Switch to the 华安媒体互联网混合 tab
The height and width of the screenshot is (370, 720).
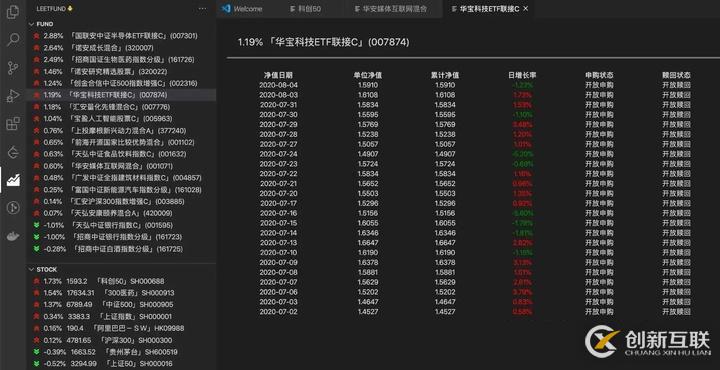[390, 9]
